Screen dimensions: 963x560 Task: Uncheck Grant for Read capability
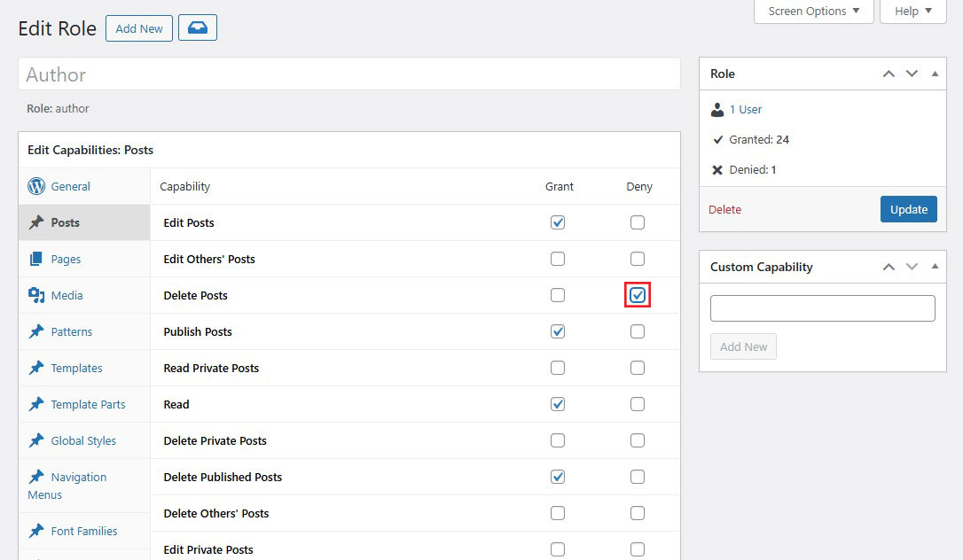tap(558, 404)
